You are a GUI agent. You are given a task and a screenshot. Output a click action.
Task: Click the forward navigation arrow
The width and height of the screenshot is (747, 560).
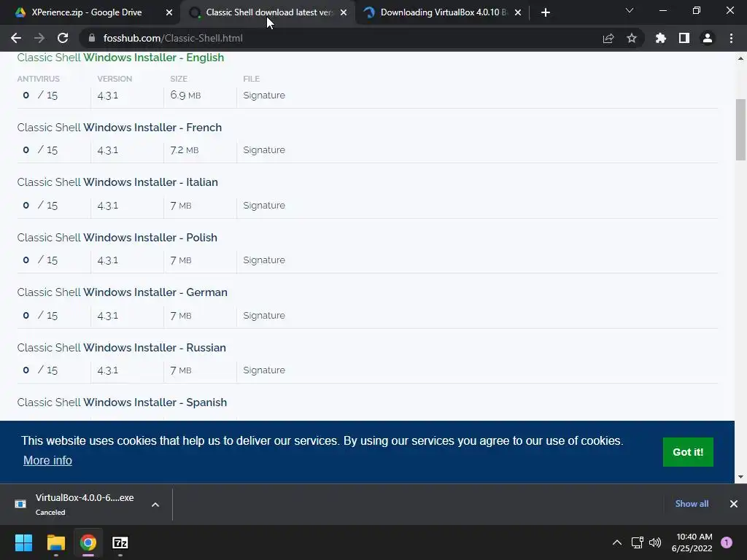39,38
